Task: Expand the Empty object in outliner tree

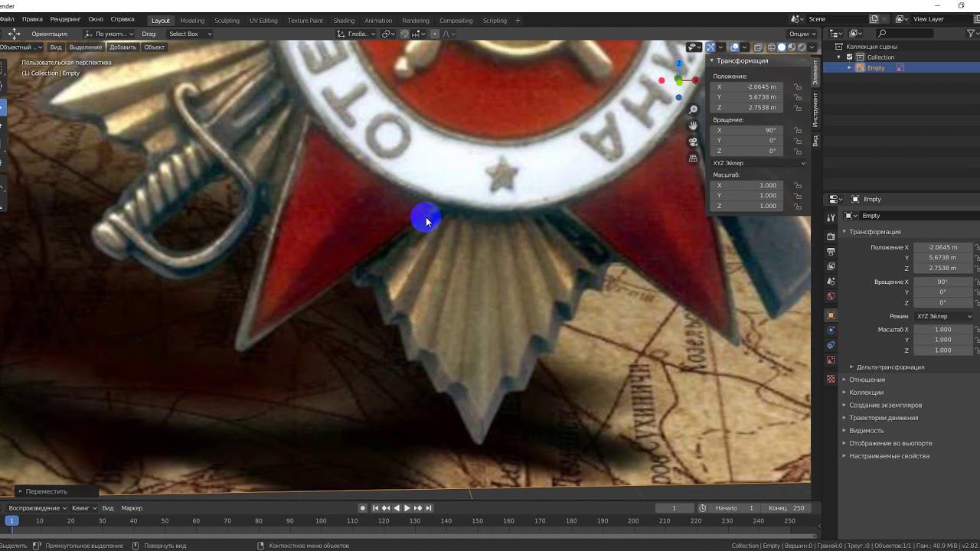Action: pos(849,68)
